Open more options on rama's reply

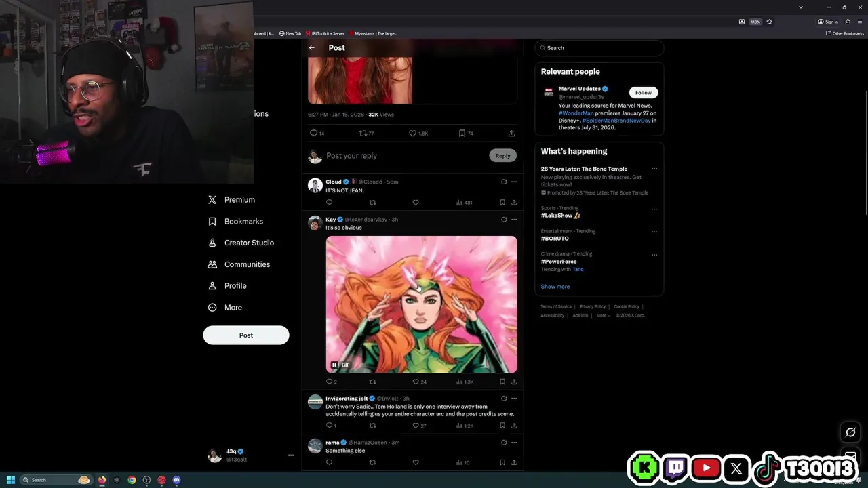coord(514,443)
